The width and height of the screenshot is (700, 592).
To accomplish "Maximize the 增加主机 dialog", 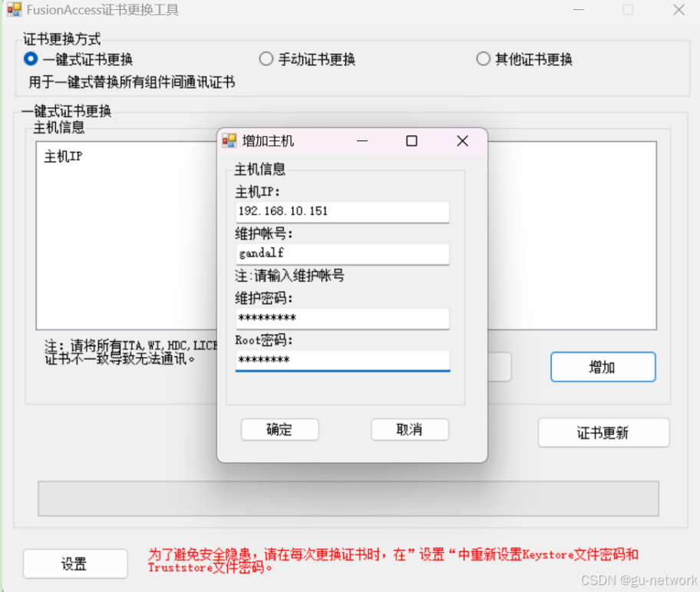I will pyautogui.click(x=411, y=141).
